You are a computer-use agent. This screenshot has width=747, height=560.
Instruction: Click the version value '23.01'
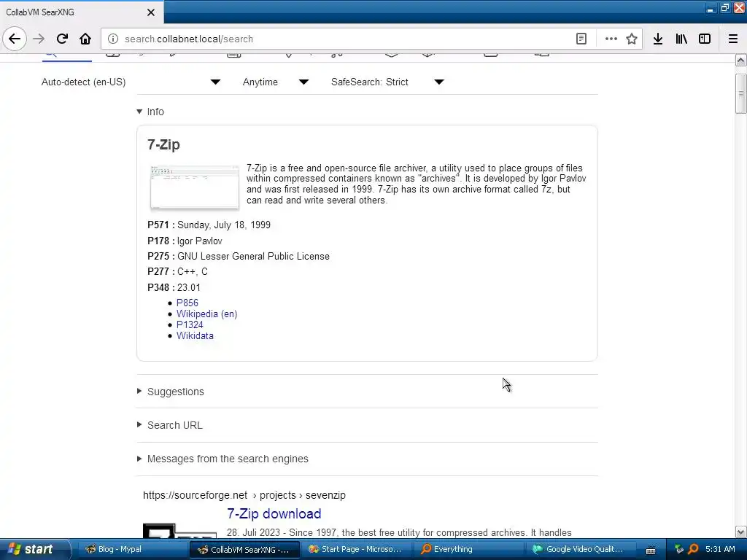[x=189, y=287]
